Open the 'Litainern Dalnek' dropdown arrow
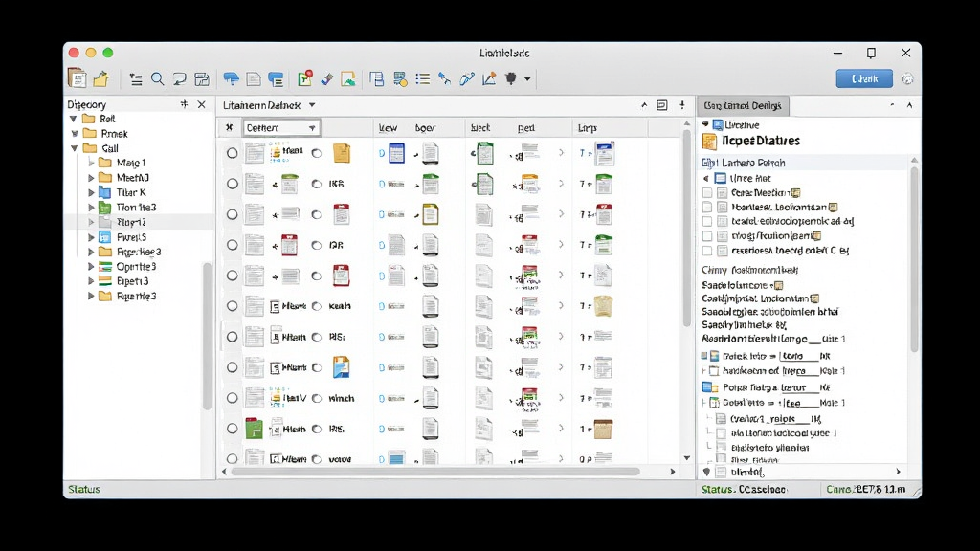This screenshot has height=551, width=980. point(312,105)
